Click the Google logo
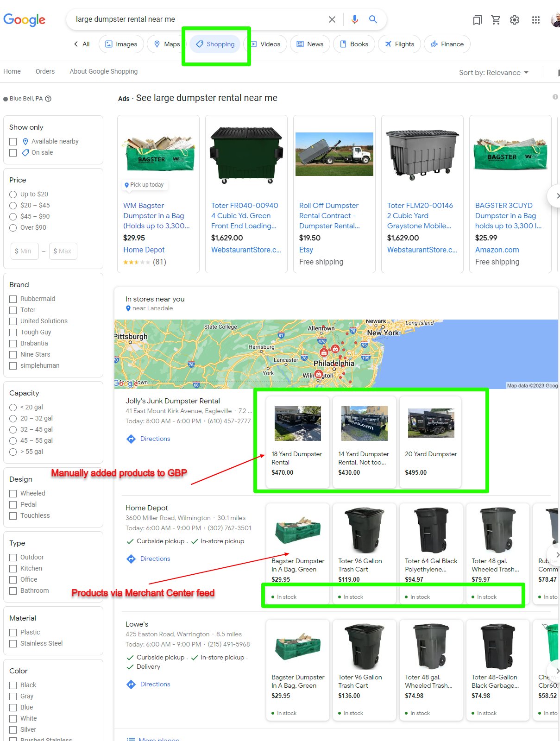The width and height of the screenshot is (560, 741). pyautogui.click(x=25, y=19)
